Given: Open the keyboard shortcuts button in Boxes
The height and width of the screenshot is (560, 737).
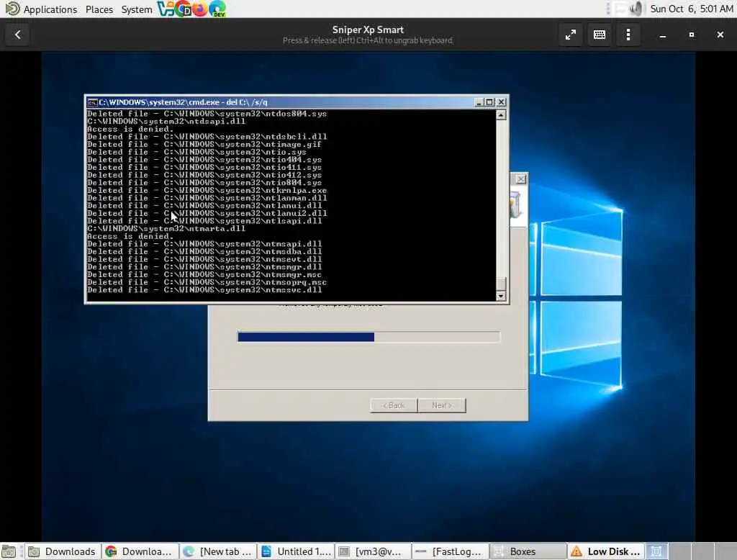Looking at the screenshot, I should point(600,35).
